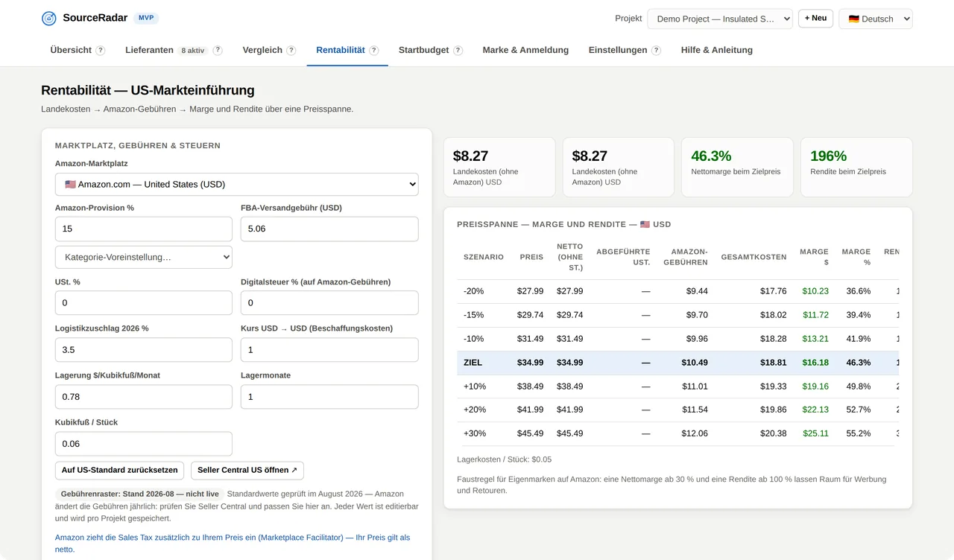
Task: Open help tooltip next to Vergleich
Action: click(x=291, y=51)
